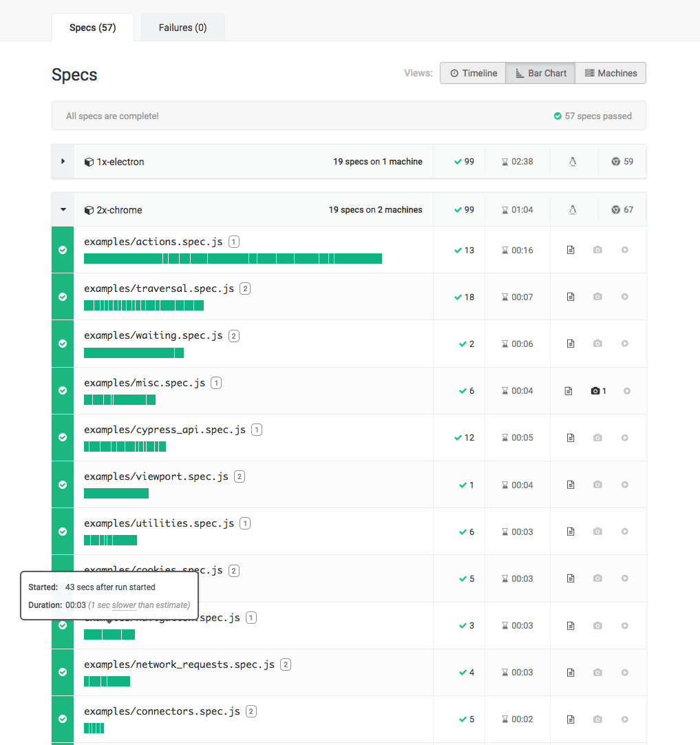The image size is (700, 745).
Task: Expand the 1x-electron group
Action: pyautogui.click(x=63, y=161)
